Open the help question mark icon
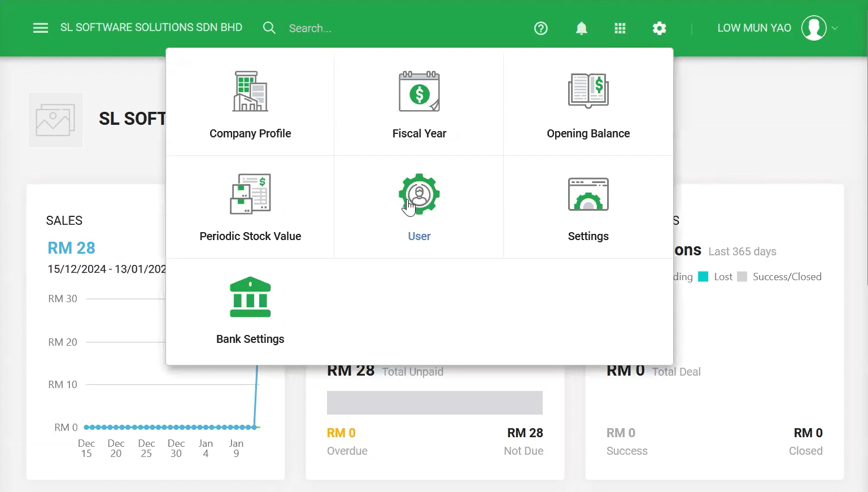868x492 pixels. (x=541, y=28)
